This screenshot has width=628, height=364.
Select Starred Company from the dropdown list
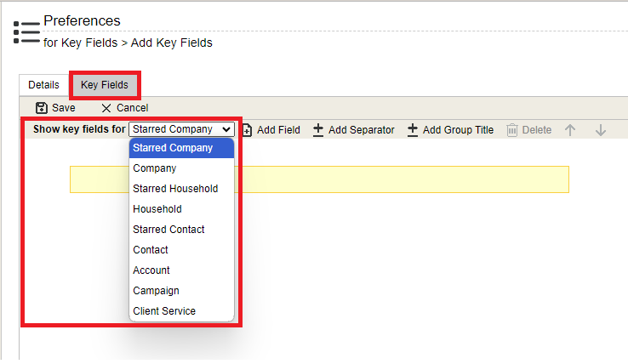pyautogui.click(x=181, y=148)
